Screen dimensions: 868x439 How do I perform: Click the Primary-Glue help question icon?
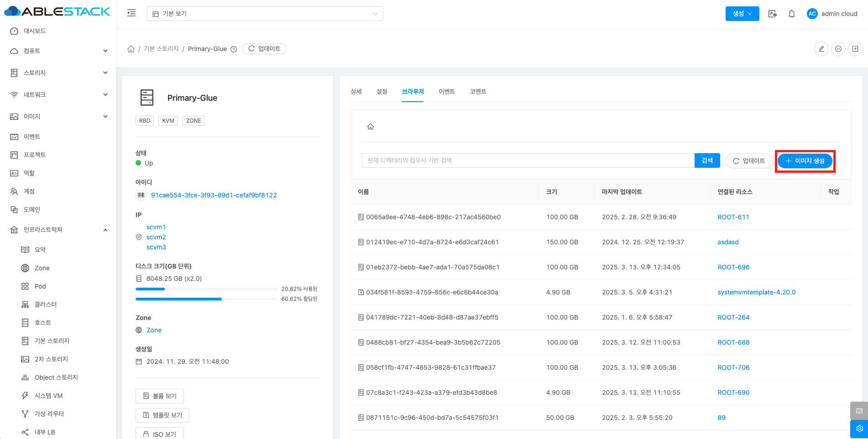point(234,49)
